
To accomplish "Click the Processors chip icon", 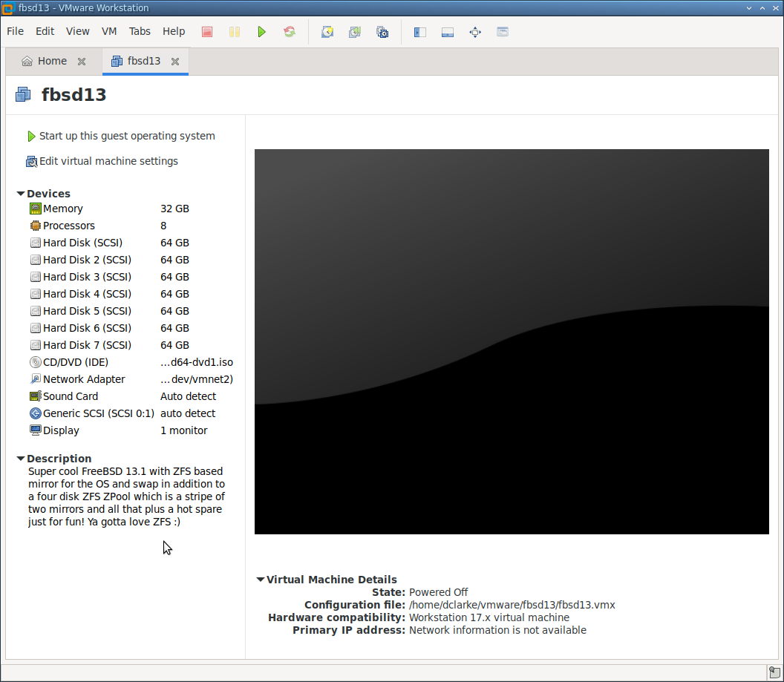I will click(36, 226).
